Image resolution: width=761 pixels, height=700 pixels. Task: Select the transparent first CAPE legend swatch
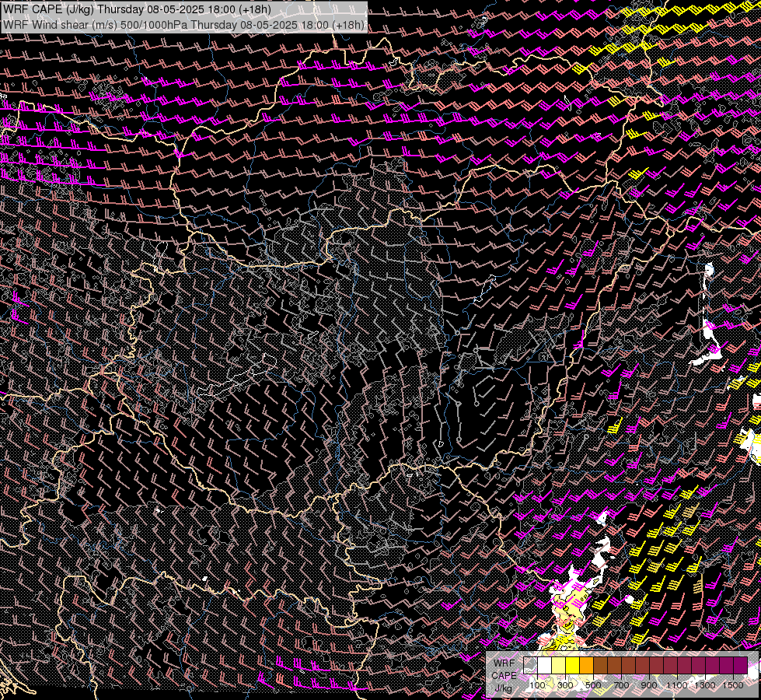[x=530, y=666]
